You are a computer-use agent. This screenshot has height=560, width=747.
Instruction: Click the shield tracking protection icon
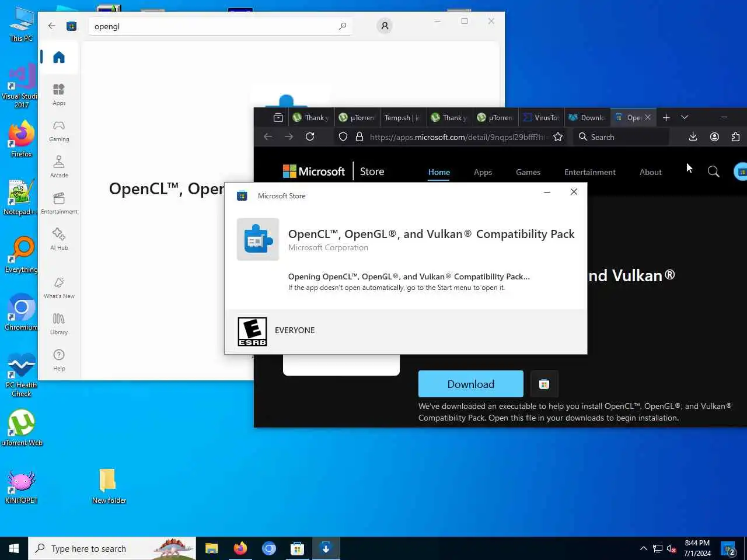point(343,136)
